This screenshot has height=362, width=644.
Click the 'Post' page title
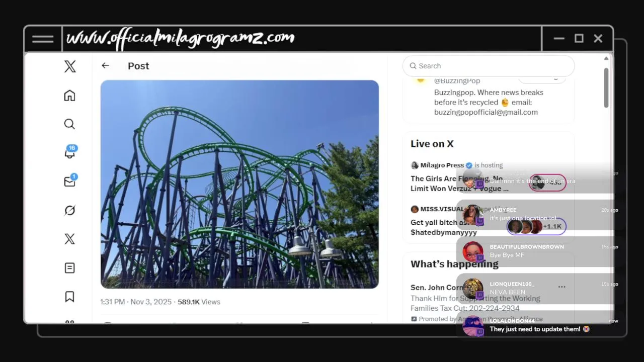pyautogui.click(x=138, y=66)
